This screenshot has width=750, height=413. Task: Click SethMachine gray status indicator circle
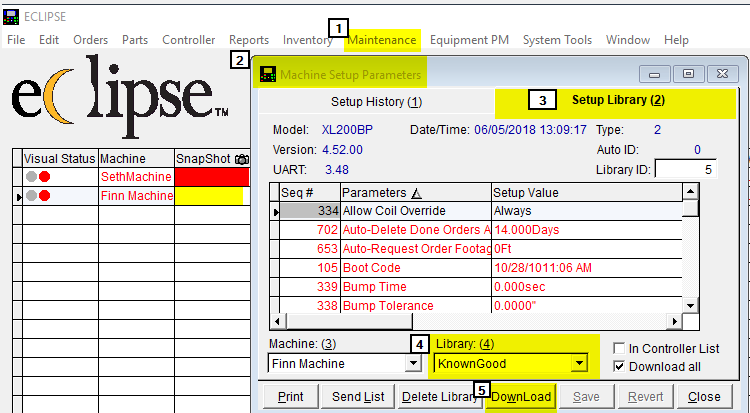point(32,177)
